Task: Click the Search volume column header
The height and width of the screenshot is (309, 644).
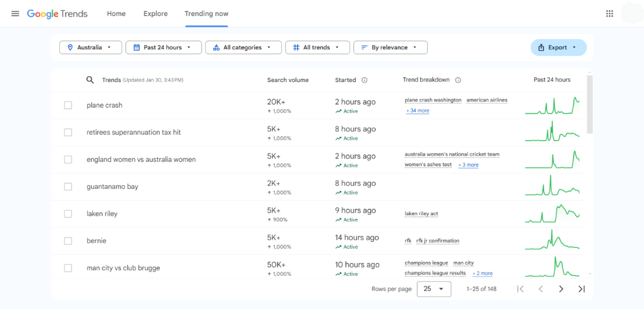Action: (x=288, y=80)
